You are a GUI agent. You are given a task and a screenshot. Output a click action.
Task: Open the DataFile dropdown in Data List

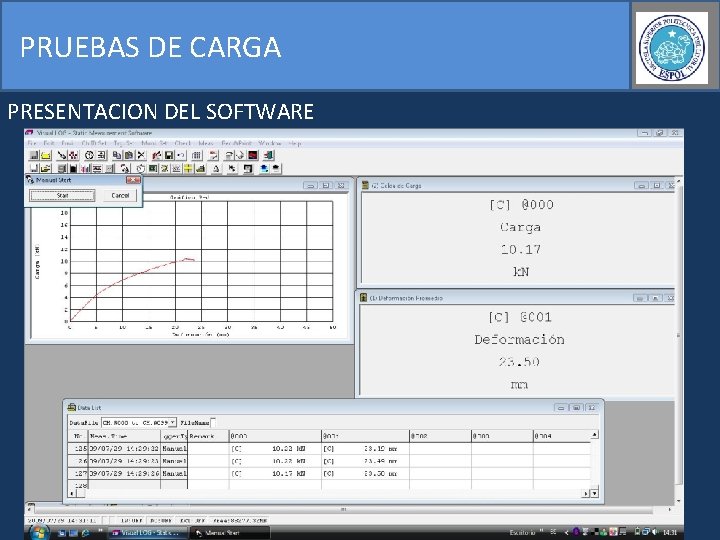[x=173, y=422]
